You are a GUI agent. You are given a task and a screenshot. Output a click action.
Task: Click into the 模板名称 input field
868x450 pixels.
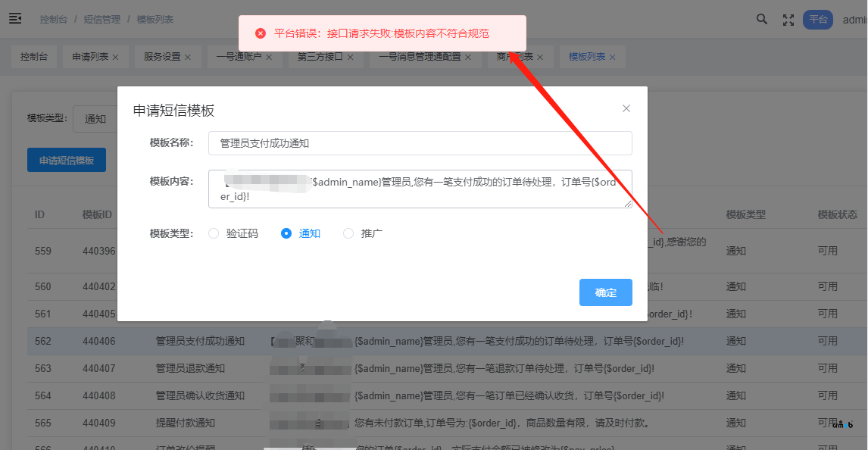[420, 143]
